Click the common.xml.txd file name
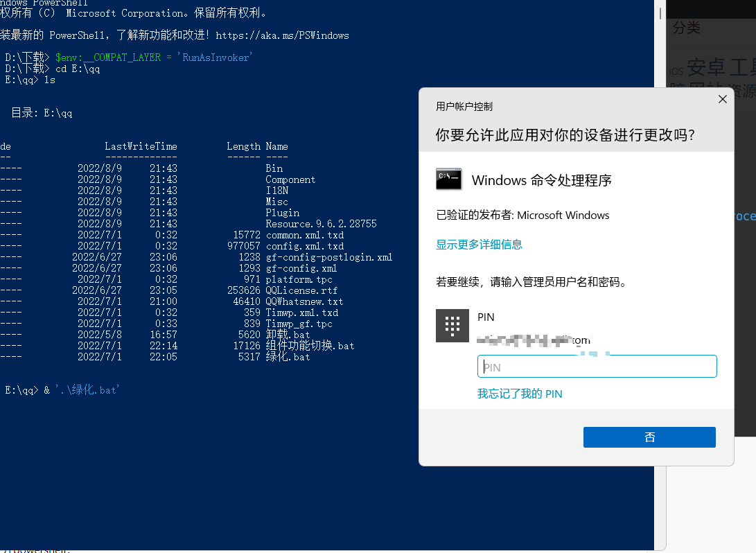Image resolution: width=756 pixels, height=553 pixels. point(305,235)
